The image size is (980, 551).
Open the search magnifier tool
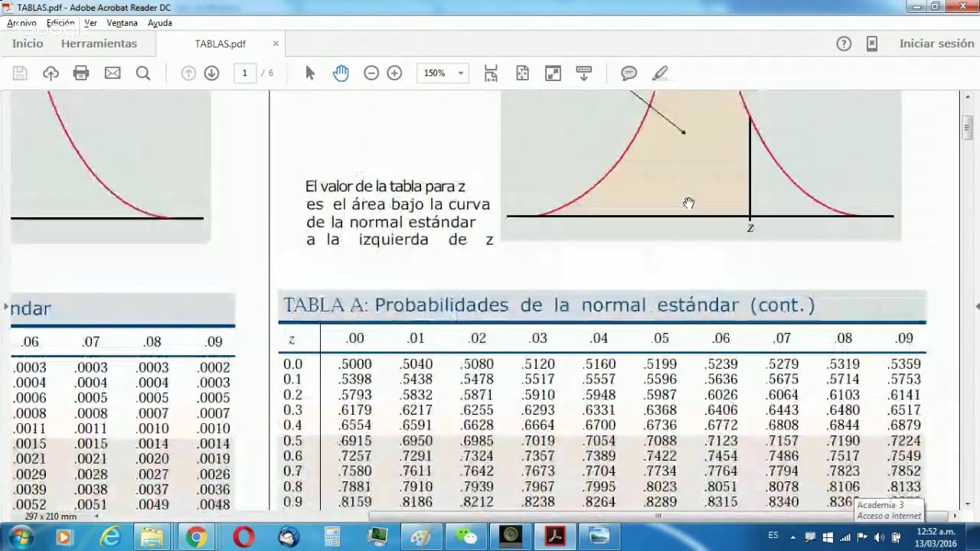(143, 73)
